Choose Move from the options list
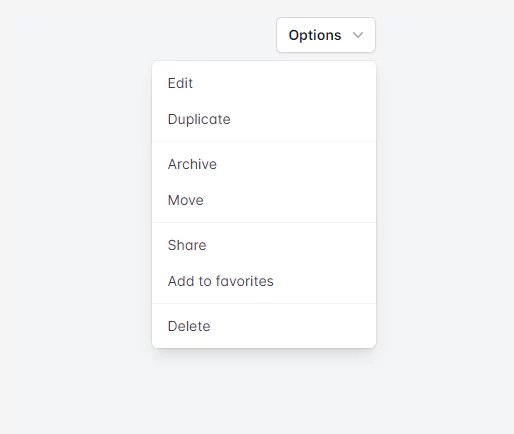The image size is (514, 434). (x=264, y=200)
